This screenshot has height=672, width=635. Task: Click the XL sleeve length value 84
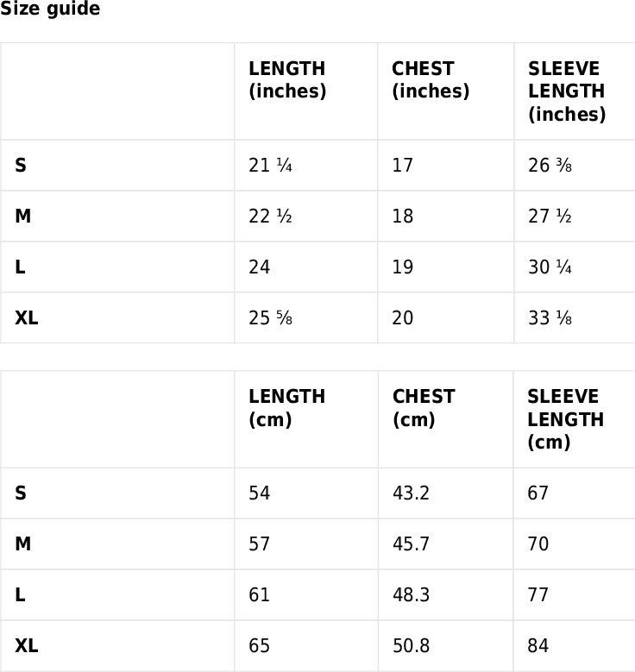[x=538, y=646]
